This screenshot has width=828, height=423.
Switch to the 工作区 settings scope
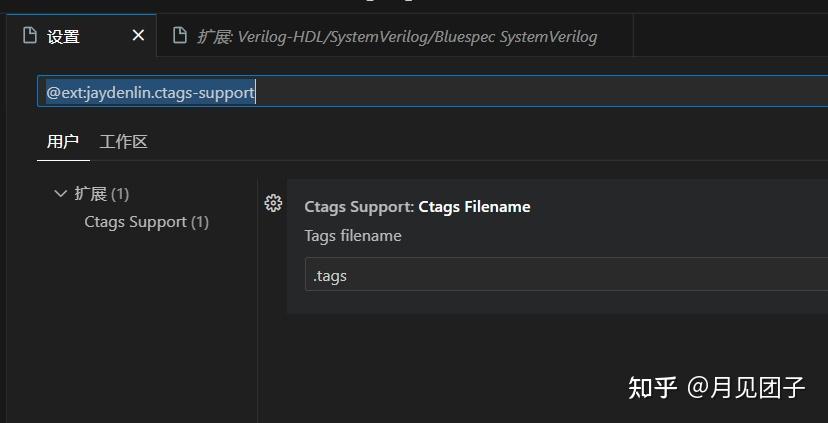[x=124, y=142]
